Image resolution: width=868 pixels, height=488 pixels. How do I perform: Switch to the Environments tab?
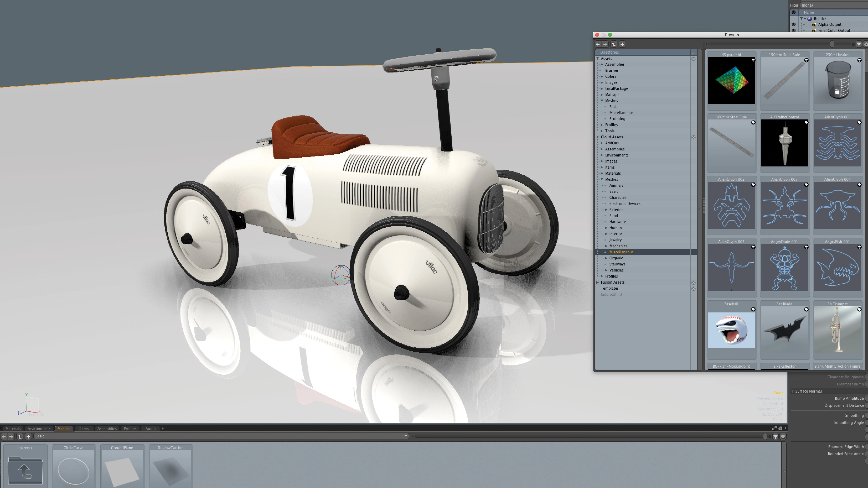39,428
